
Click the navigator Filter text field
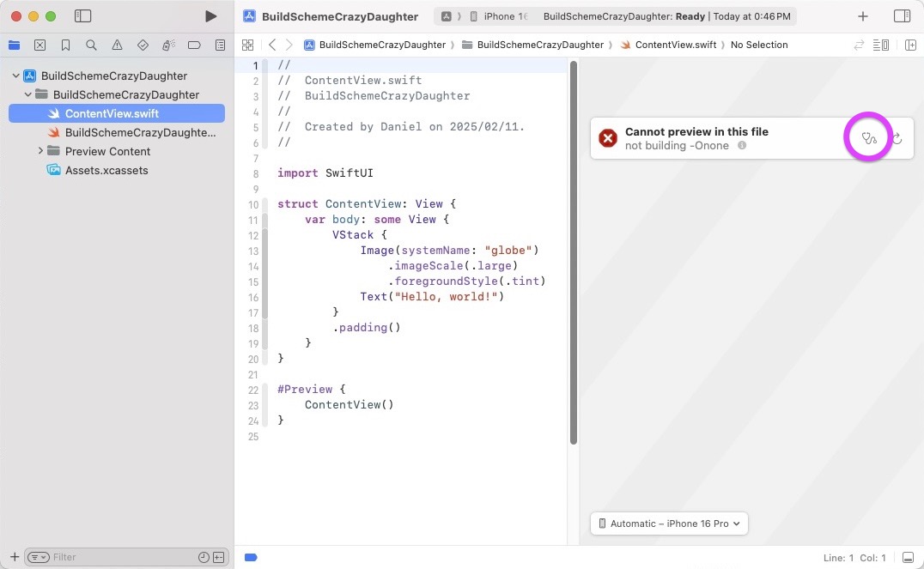[x=120, y=557]
